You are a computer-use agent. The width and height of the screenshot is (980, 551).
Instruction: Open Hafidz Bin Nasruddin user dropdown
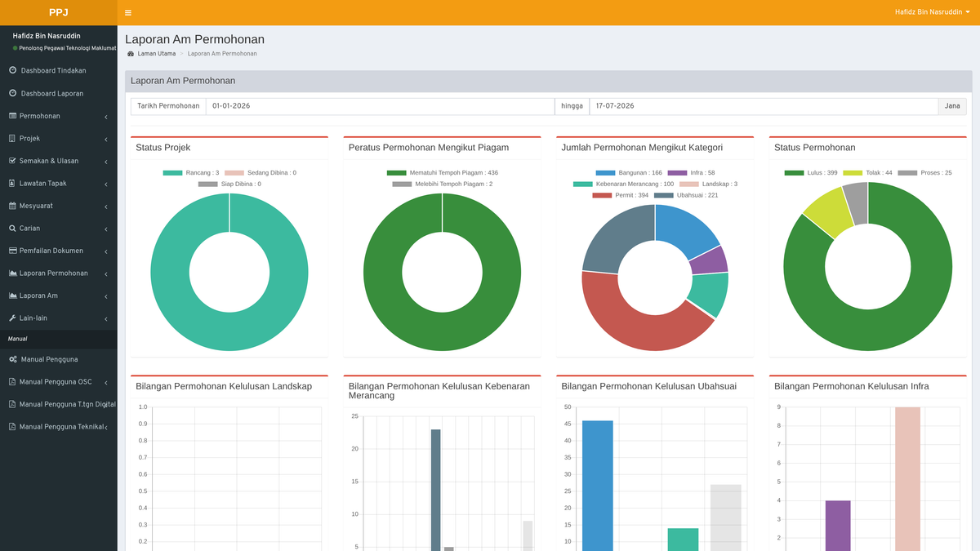932,12
